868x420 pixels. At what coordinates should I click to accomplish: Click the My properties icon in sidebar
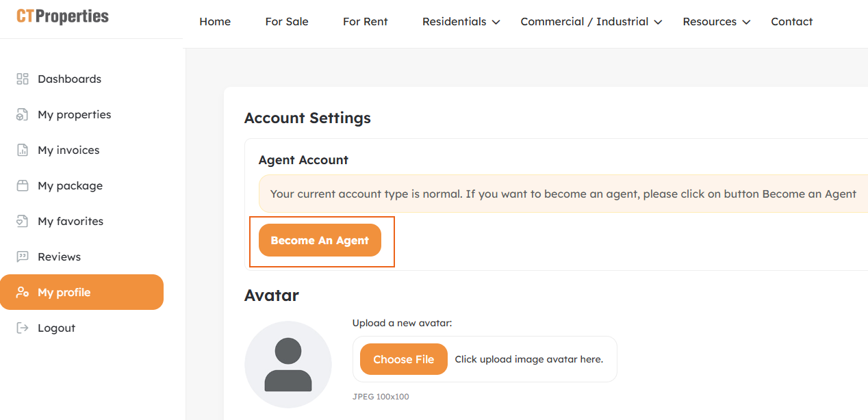(x=23, y=114)
